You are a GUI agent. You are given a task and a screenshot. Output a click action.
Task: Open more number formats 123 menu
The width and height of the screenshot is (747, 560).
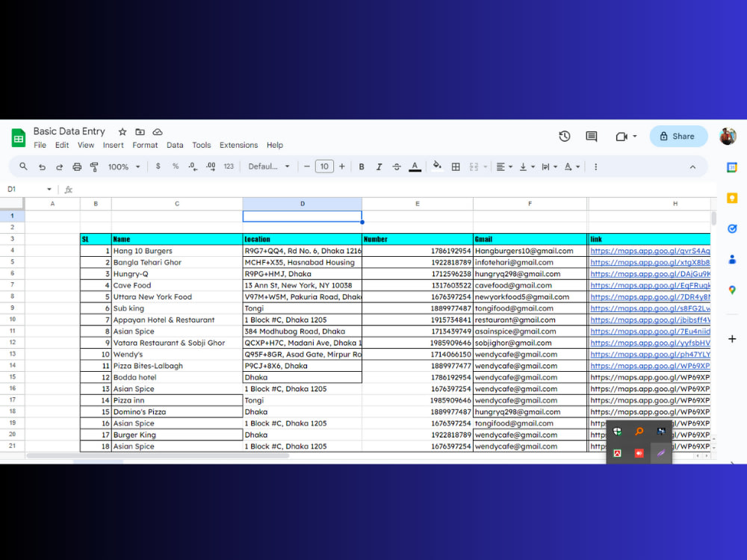[x=229, y=167]
